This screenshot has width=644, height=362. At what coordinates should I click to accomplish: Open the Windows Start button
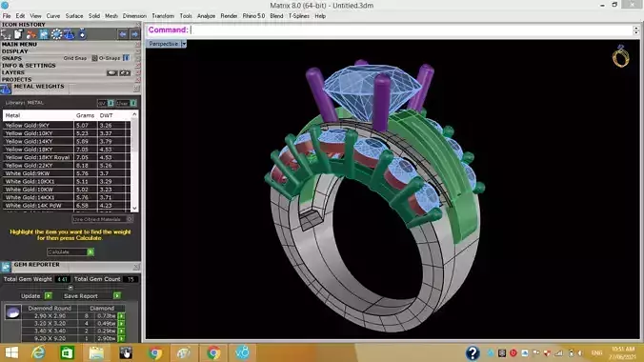point(11,353)
